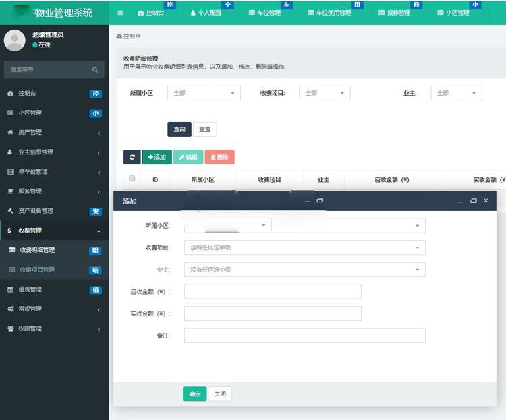Click the green 确定 button

tap(194, 394)
